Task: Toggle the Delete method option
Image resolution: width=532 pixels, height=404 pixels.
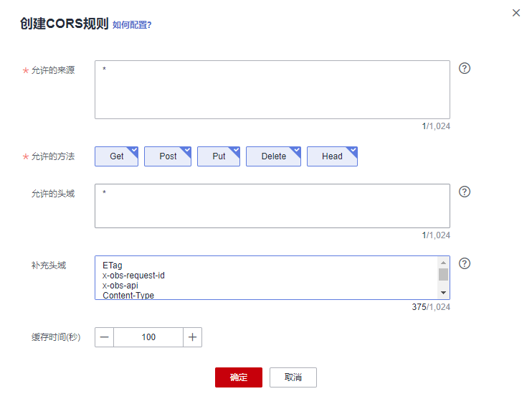Action: tap(273, 156)
